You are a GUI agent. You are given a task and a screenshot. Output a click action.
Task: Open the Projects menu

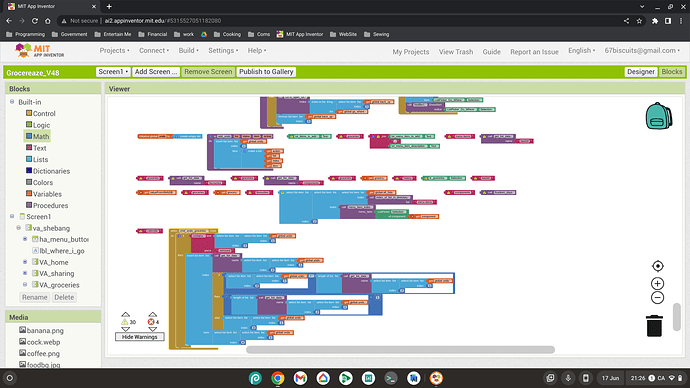click(x=114, y=51)
